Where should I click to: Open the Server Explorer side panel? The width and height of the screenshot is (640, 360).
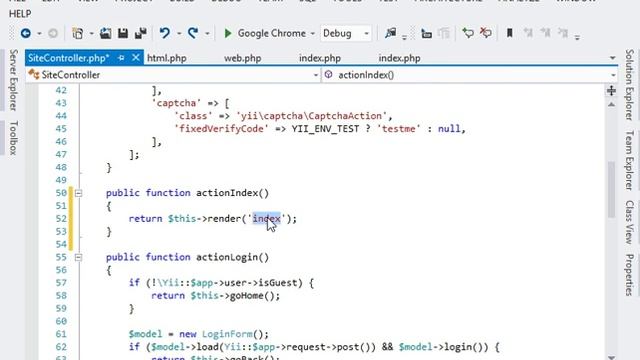click(13, 80)
